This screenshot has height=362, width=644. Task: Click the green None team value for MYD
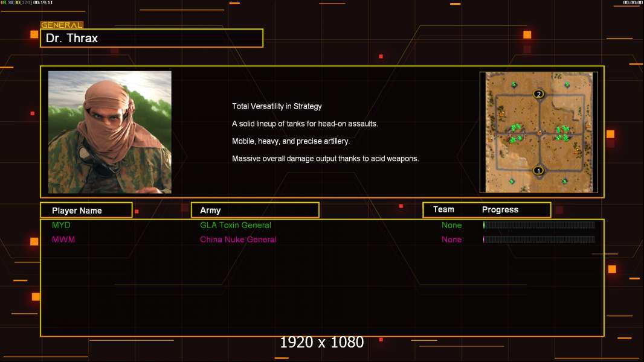451,225
